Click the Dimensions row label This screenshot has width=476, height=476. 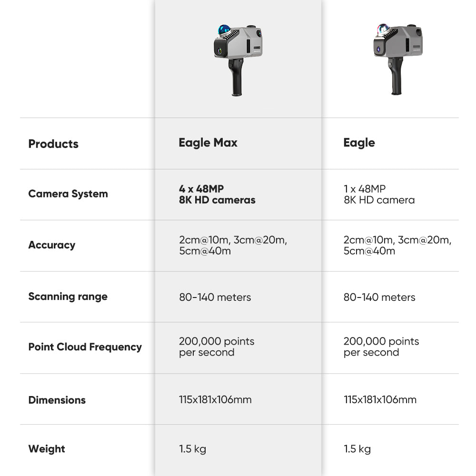57,400
